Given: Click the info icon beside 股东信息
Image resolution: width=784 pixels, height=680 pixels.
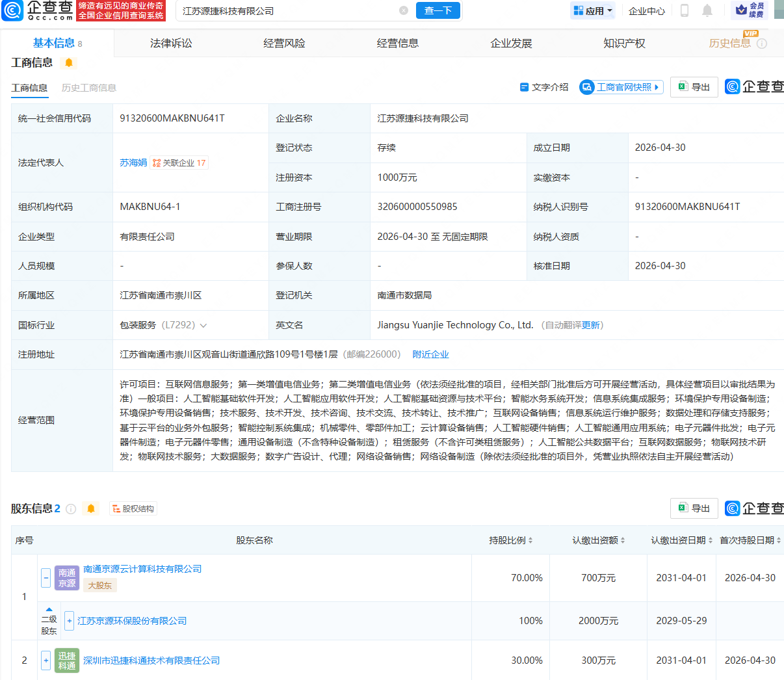Looking at the screenshot, I should pyautogui.click(x=71, y=508).
